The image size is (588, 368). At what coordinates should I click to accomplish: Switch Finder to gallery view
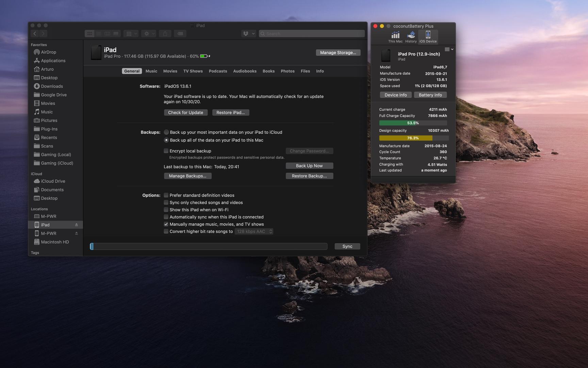tap(116, 33)
